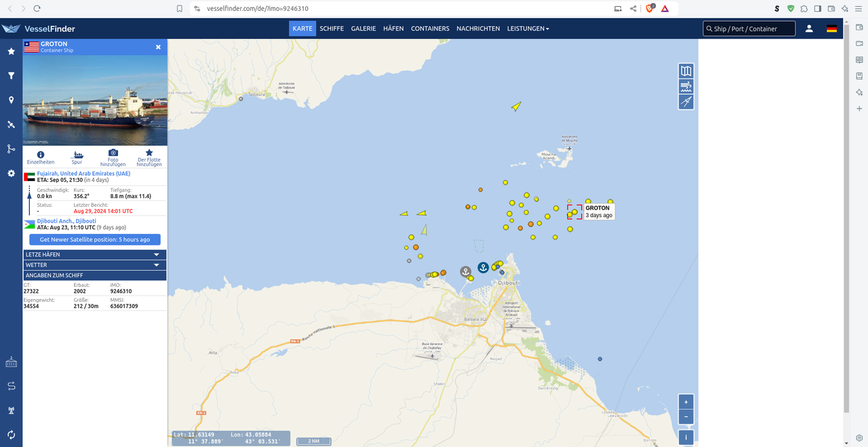Image resolution: width=868 pixels, height=447 pixels.
Task: Open Fujairah, United Arab Emirates destination link
Action: (83, 174)
